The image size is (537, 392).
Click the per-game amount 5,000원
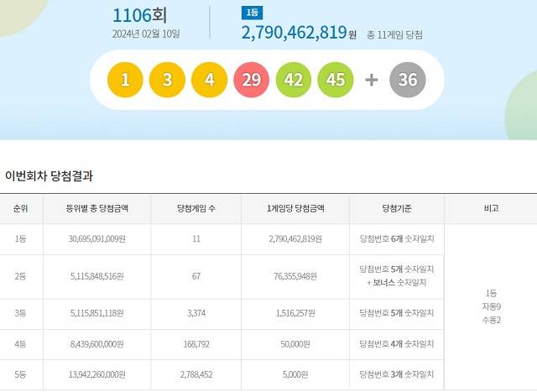click(x=295, y=374)
